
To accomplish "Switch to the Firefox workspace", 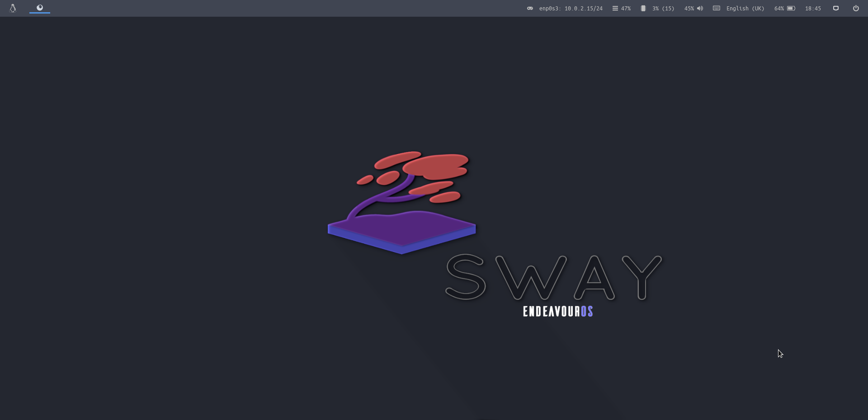I will [x=40, y=8].
